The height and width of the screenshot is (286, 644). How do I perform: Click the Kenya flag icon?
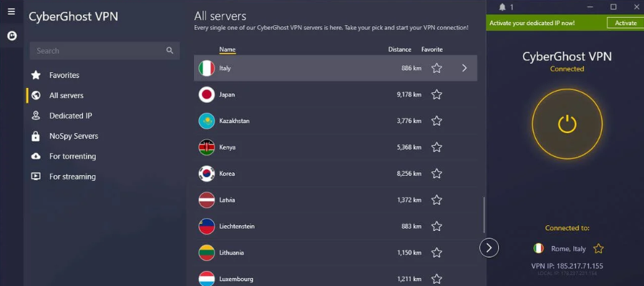point(207,147)
